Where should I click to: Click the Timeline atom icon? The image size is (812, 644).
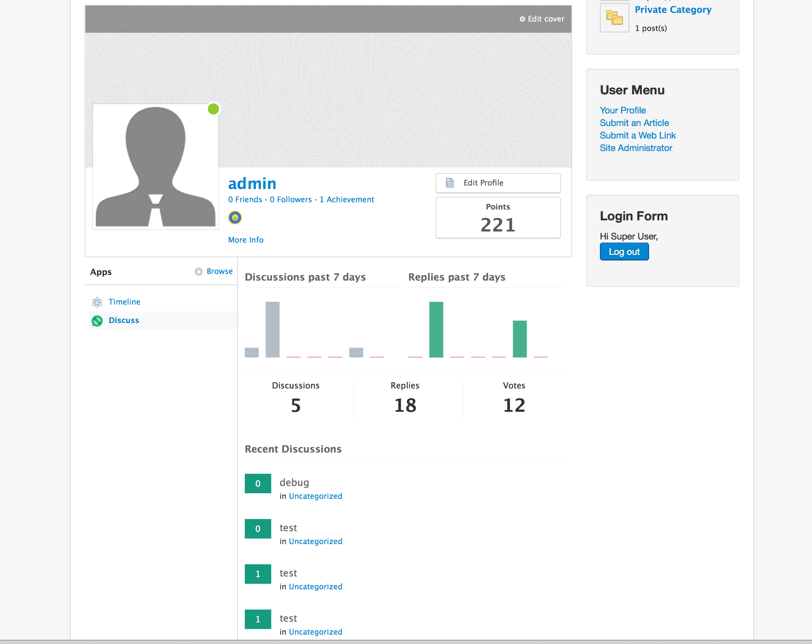97,302
